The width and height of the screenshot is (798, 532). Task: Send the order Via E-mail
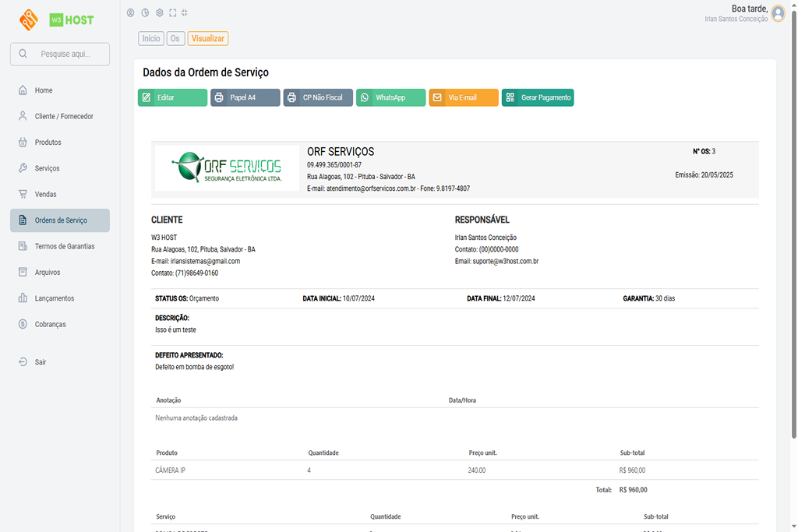[463, 97]
